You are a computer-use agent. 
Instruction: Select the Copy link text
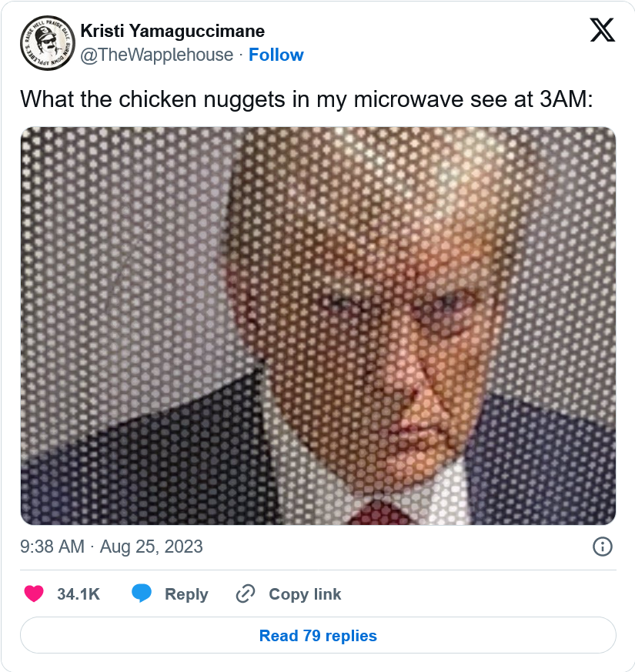click(x=305, y=594)
